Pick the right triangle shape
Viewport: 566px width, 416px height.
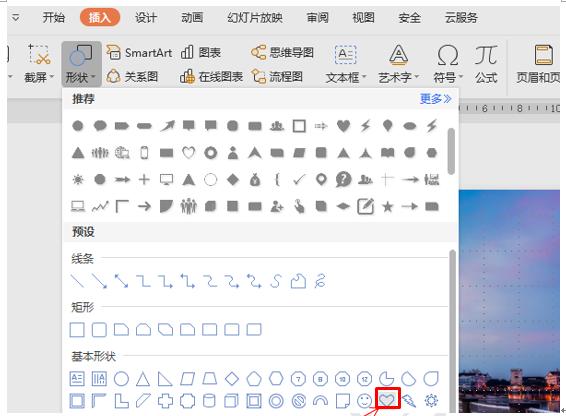pos(165,379)
